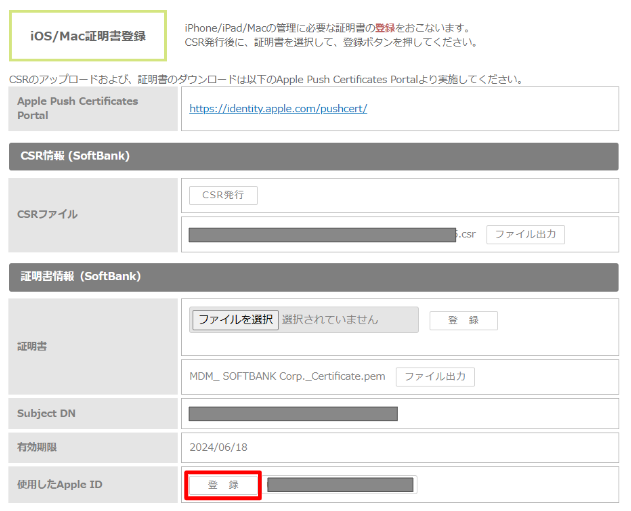Click the 証明書 row label
Image resolution: width=631 pixels, height=511 pixels.
pos(32,346)
